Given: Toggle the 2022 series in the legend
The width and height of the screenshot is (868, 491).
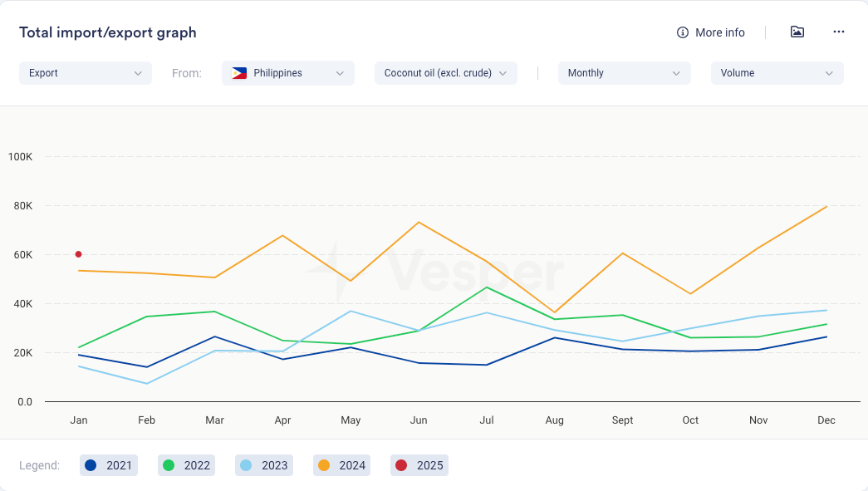Looking at the screenshot, I should [187, 465].
